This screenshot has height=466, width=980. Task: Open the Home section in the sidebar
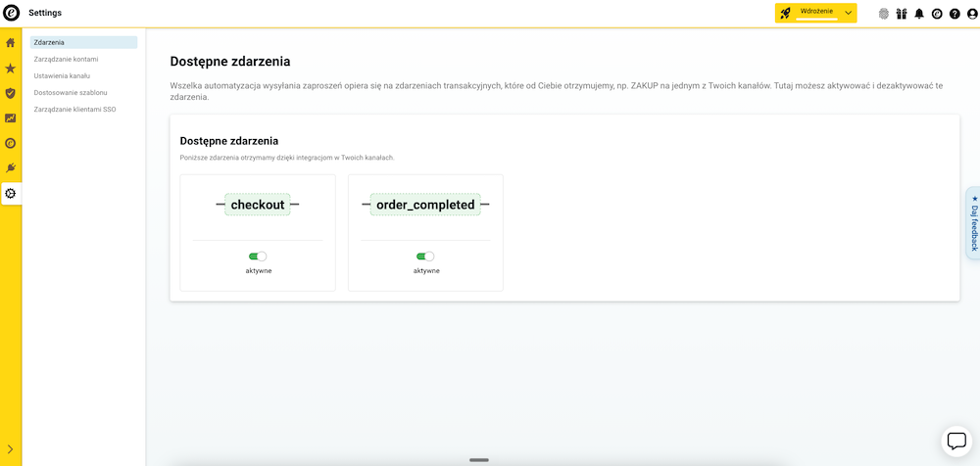pos(10,43)
